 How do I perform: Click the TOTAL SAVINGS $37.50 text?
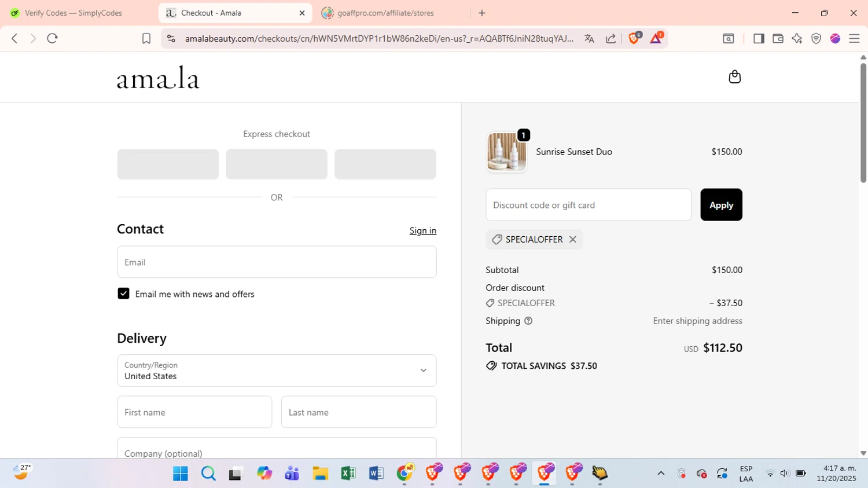[549, 366]
